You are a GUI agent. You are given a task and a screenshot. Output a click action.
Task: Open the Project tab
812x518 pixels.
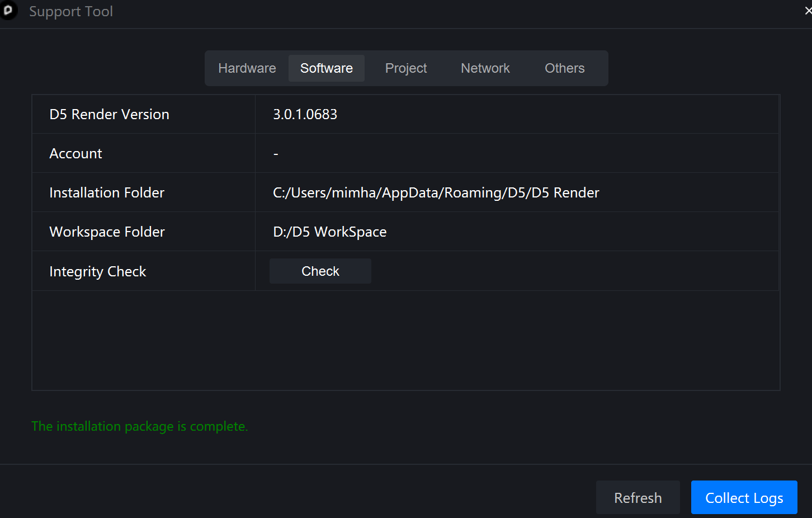(x=406, y=68)
